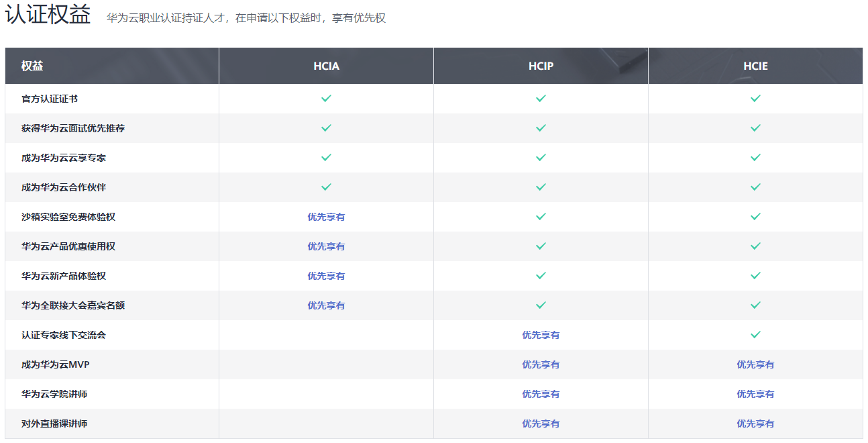Select the 官方认证证书 row label
868x443 pixels.
click(x=50, y=99)
